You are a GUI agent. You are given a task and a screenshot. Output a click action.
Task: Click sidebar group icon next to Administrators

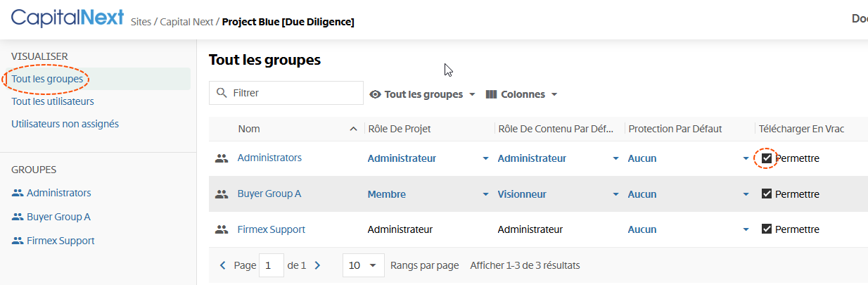pos(18,193)
